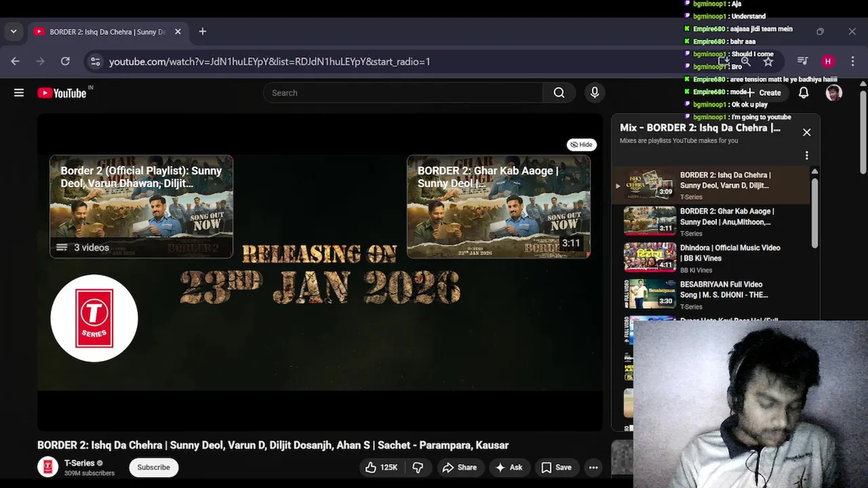The height and width of the screenshot is (488, 868).
Task: Play Ghar Kab Aaoge from the mix list
Action: 711,222
